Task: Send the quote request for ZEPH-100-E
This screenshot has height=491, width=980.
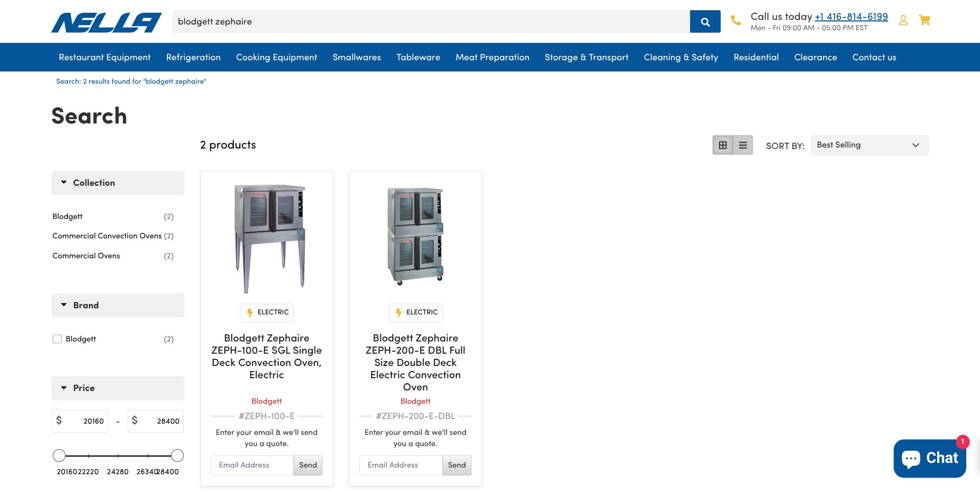Action: [x=308, y=465]
